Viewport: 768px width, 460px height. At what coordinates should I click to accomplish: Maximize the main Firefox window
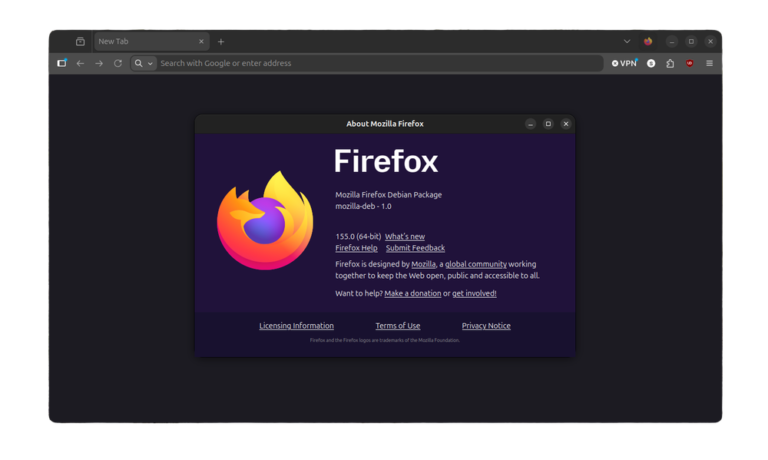[691, 42]
